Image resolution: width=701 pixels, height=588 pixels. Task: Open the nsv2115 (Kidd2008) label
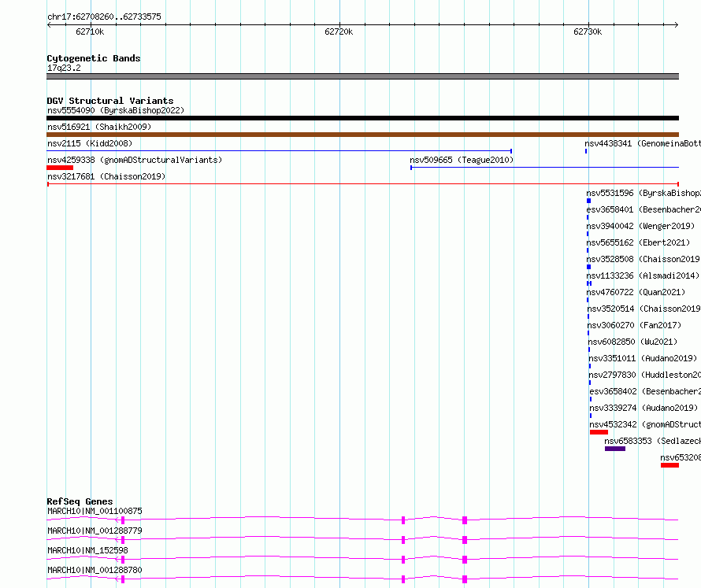(90, 143)
